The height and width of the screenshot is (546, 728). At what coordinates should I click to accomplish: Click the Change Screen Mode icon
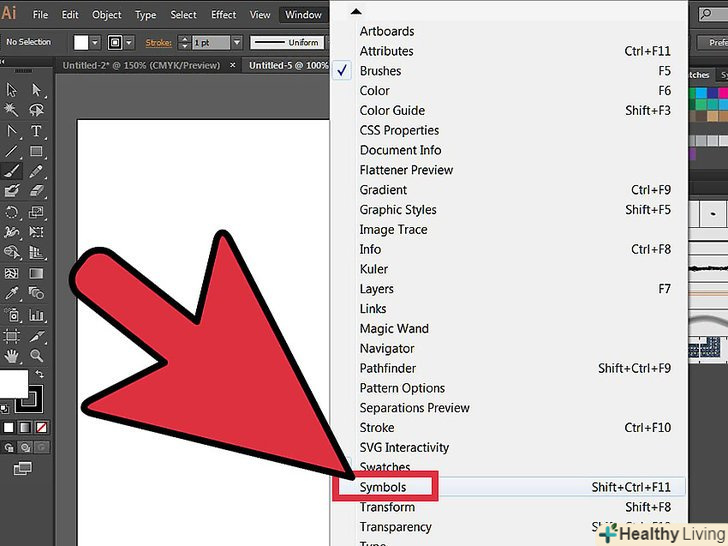pos(22,468)
